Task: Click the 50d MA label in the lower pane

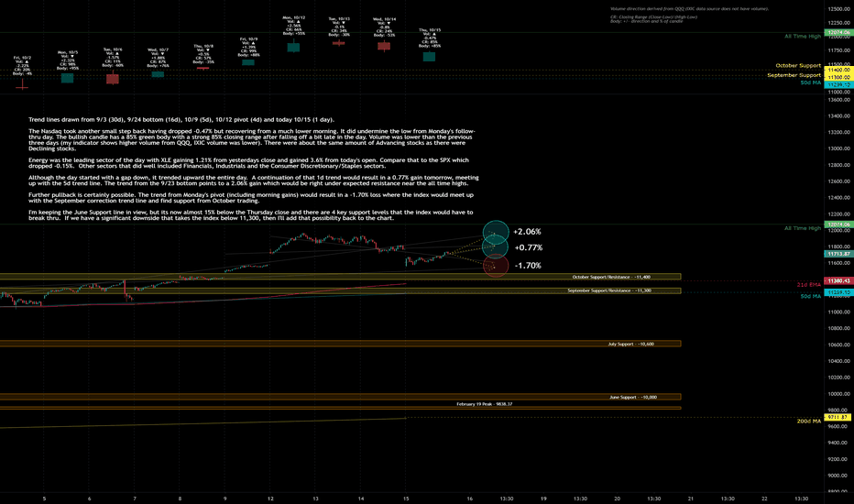Action: pyautogui.click(x=810, y=296)
